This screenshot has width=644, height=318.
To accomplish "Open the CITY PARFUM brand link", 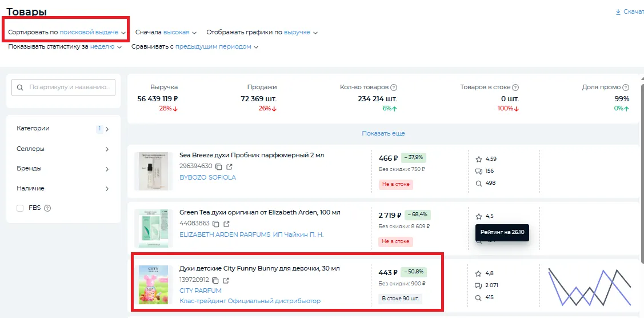I will pos(200,291).
